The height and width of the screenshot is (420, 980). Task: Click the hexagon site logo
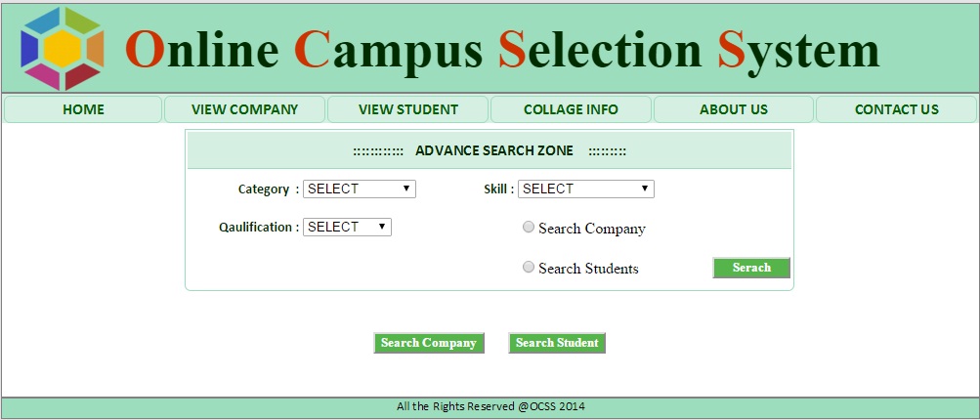pos(63,48)
